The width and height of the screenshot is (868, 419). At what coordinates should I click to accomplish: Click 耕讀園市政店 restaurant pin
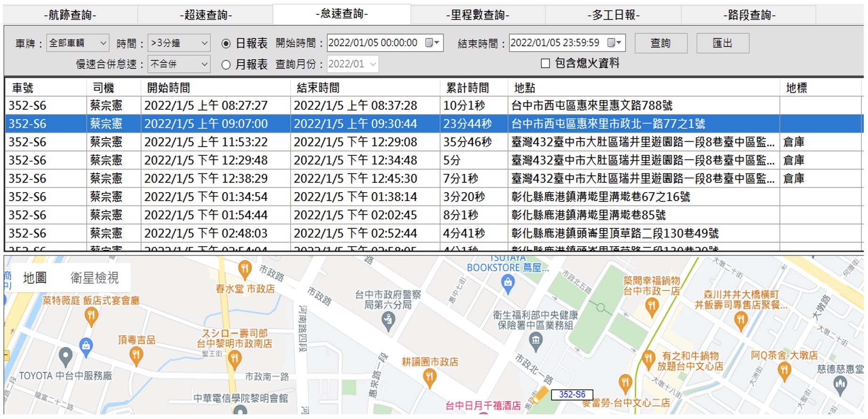tap(429, 378)
